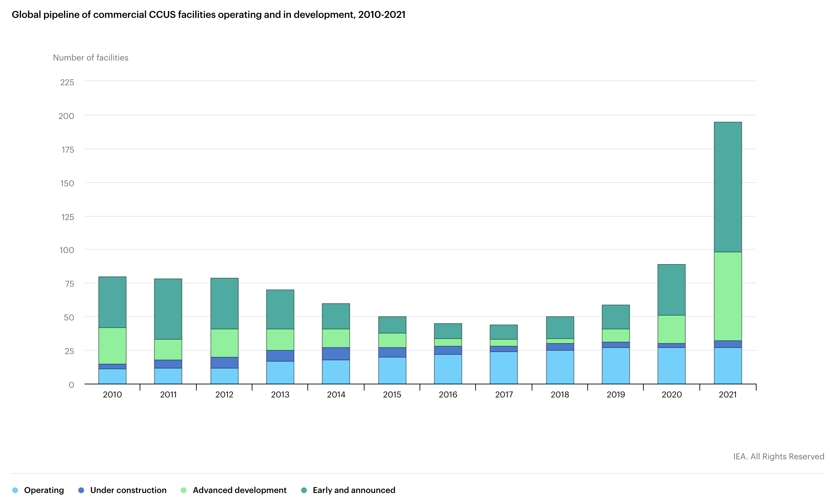Image resolution: width=837 pixels, height=504 pixels.
Task: Click the 2021 Advanced development bar segment
Action: 728,296
